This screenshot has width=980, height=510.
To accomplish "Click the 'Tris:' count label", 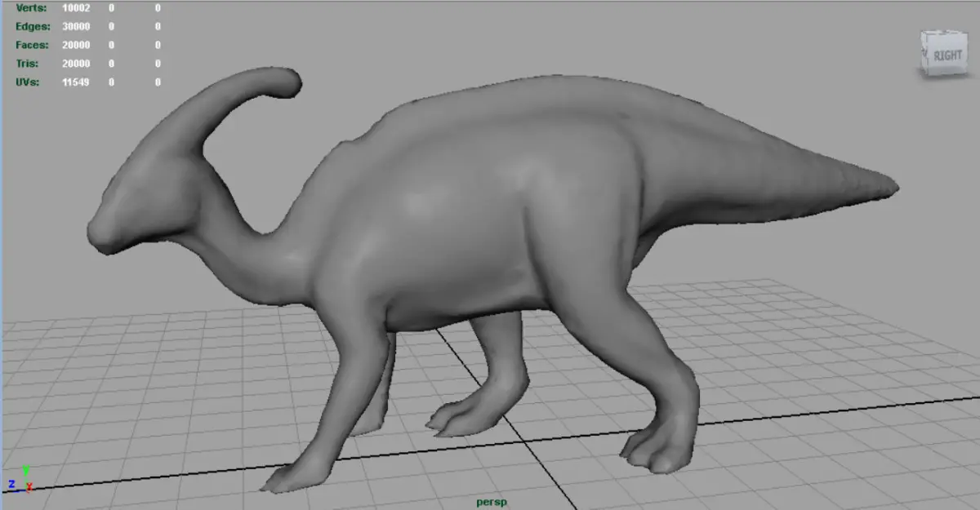I will tap(27, 64).
